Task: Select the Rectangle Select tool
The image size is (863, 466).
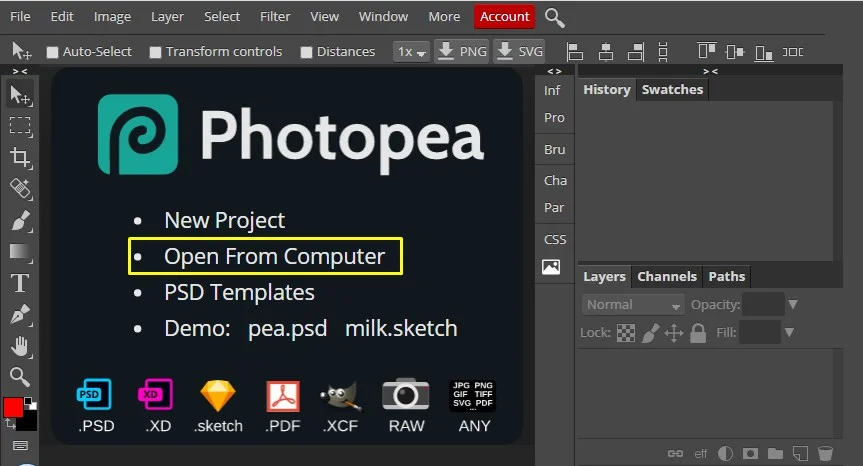Action: pos(20,126)
